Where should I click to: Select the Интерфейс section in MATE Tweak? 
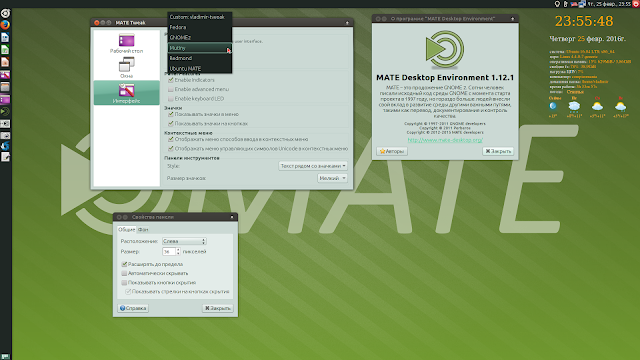pyautogui.click(x=127, y=93)
